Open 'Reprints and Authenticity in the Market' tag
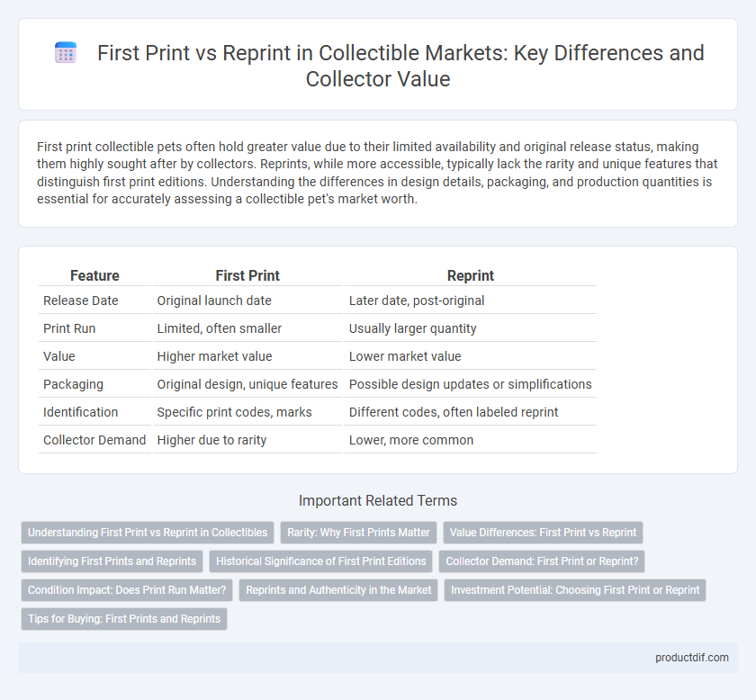 (338, 590)
